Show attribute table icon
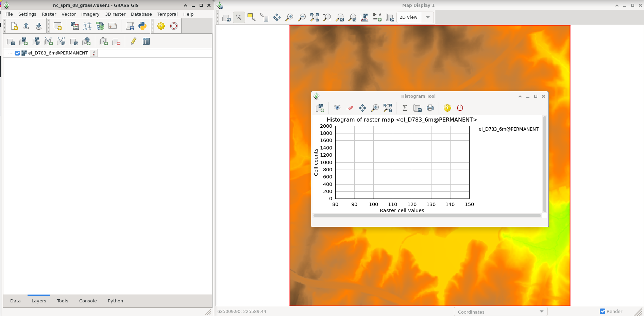Screen dimensions: 644x316 point(146,42)
